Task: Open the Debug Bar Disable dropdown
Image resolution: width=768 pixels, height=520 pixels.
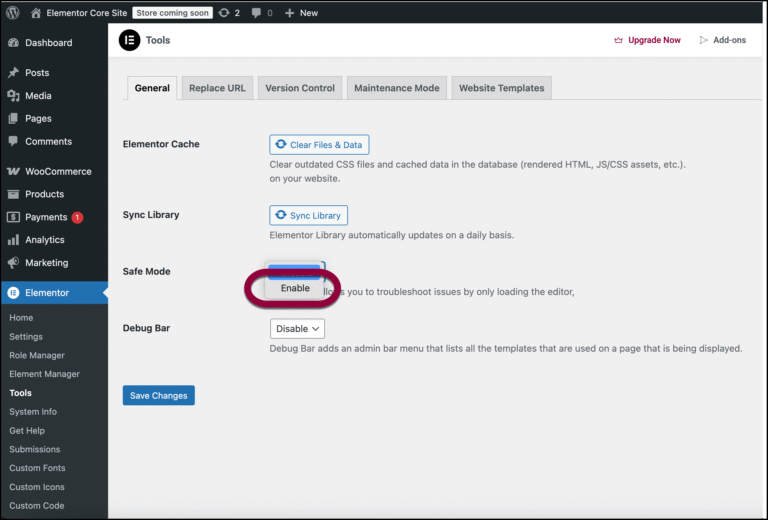Action: click(297, 328)
